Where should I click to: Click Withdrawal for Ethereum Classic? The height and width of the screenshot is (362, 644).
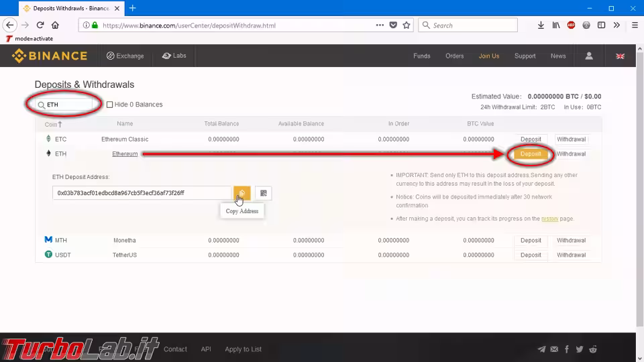coord(572,139)
